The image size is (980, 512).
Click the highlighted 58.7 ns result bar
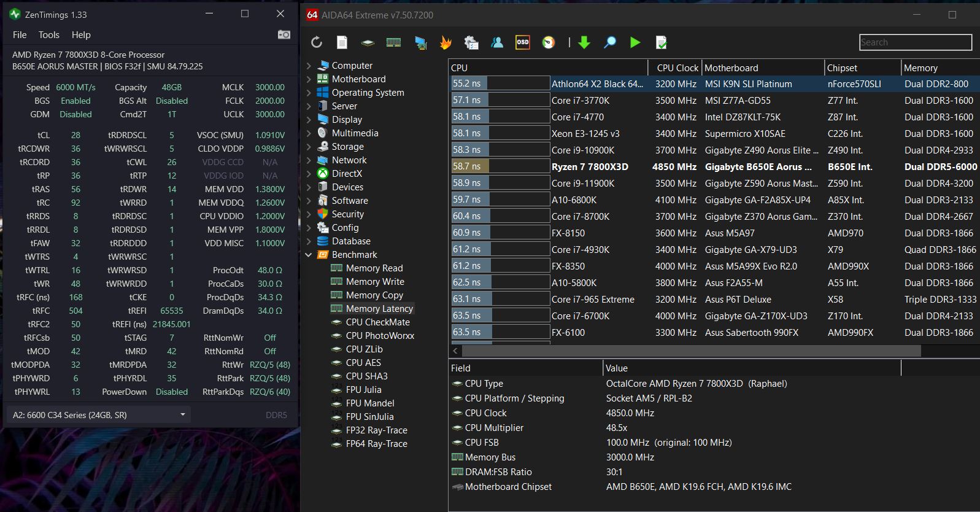tap(500, 167)
